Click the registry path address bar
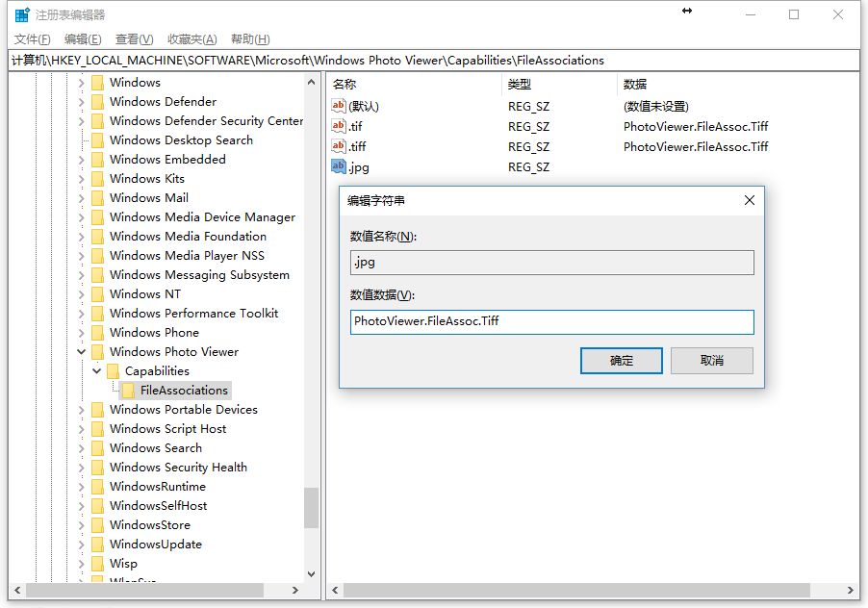Viewport: 868px width, 608px height. point(434,61)
